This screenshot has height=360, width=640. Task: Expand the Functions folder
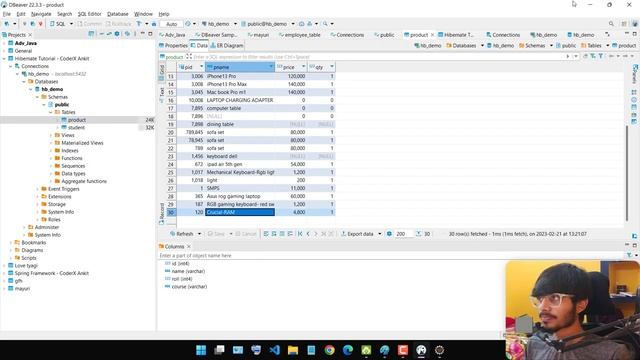(x=51, y=158)
